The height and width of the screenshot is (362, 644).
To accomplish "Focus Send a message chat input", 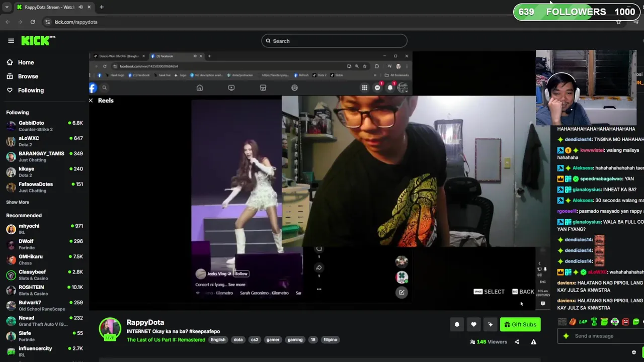I will tap(600, 336).
